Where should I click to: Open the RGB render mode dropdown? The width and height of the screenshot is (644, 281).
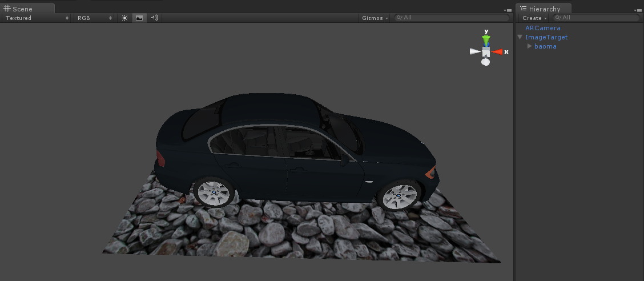[x=95, y=18]
